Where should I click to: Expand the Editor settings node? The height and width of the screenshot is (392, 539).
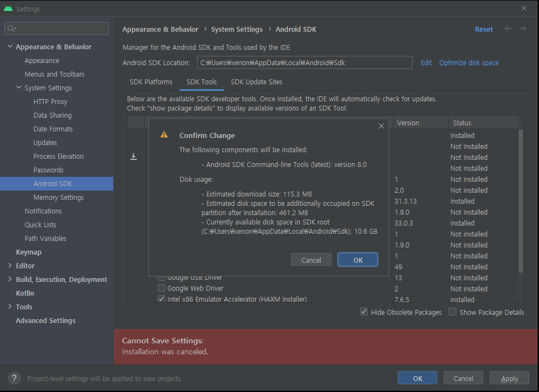click(10, 266)
